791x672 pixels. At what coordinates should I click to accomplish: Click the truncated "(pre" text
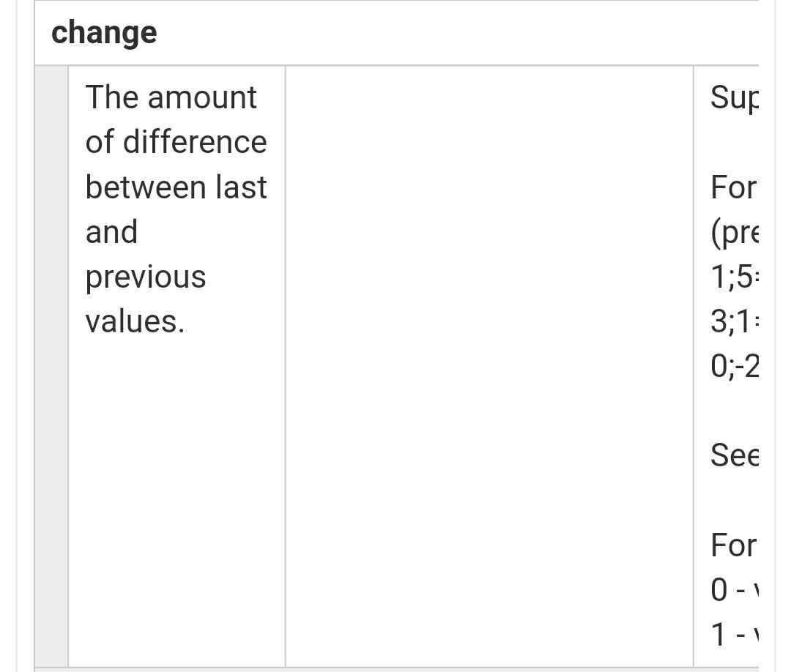coord(735,233)
